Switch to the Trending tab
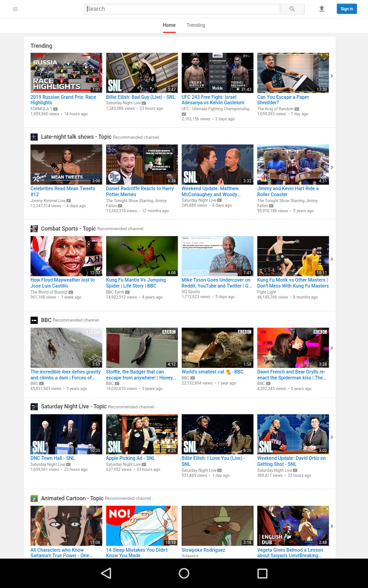 coord(195,25)
